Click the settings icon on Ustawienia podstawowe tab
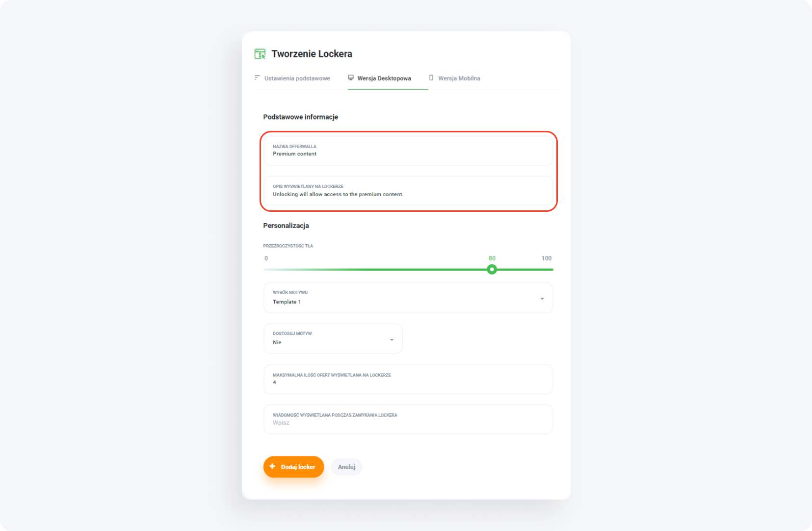Viewport: 812px width, 531px height. point(257,77)
